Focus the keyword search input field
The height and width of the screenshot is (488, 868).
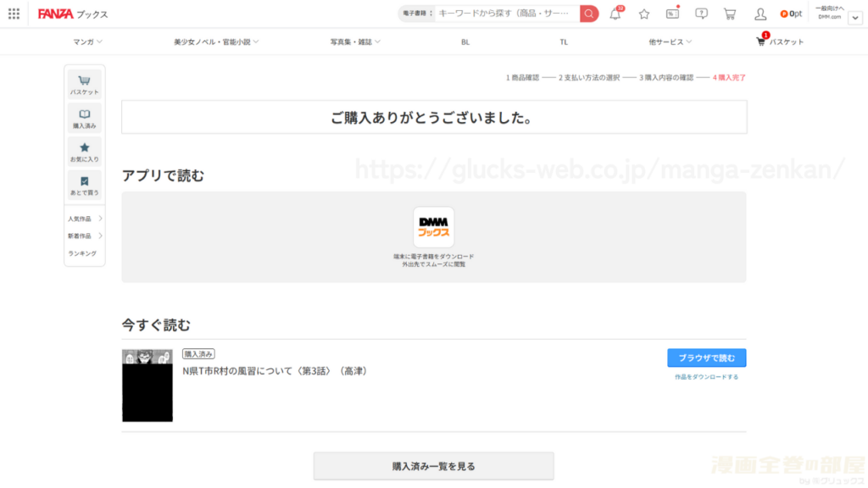pos(507,14)
